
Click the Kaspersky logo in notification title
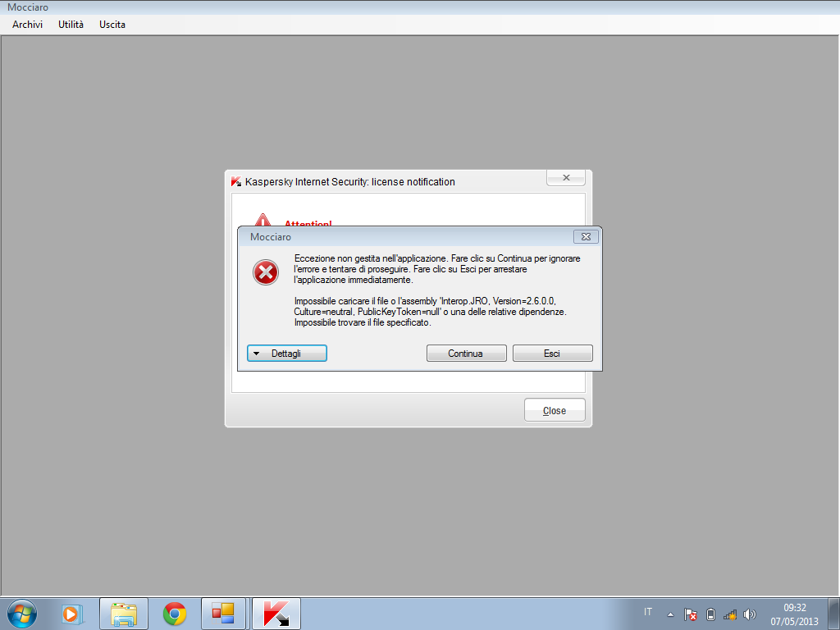coord(235,181)
